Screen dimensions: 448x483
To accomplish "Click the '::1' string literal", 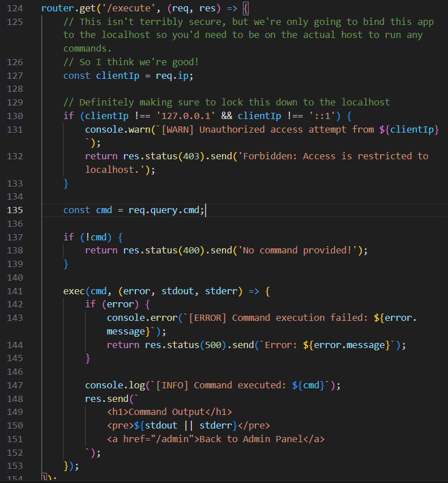I will 325,116.
